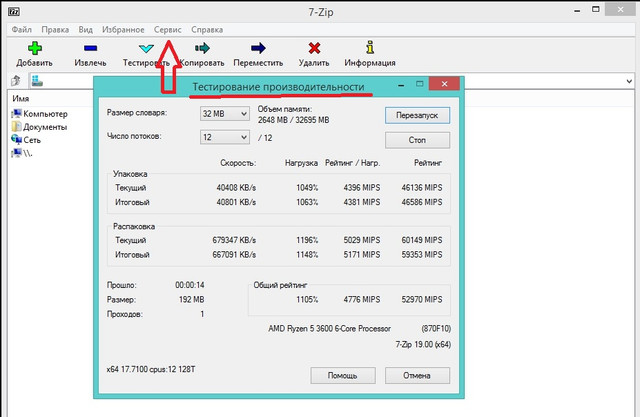640x417 pixels.
Task: Click the red X Удалить icon
Action: click(314, 48)
